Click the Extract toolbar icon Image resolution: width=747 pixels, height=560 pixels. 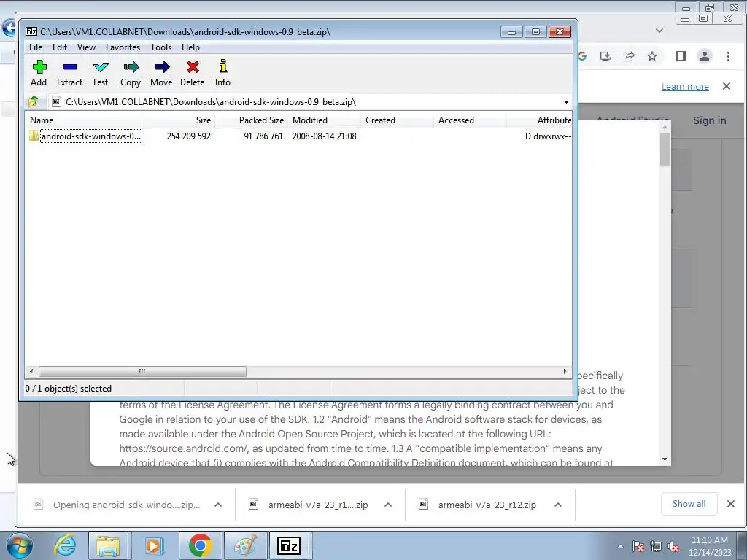click(x=69, y=73)
